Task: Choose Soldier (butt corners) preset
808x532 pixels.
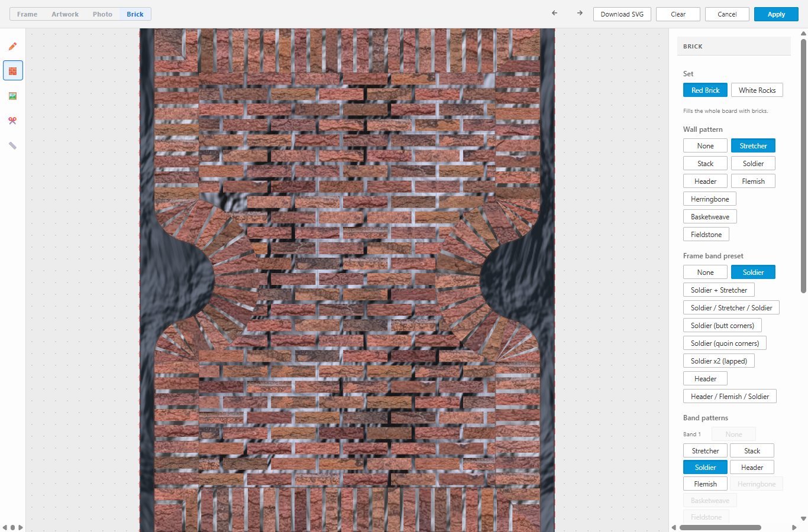Action: pos(722,325)
